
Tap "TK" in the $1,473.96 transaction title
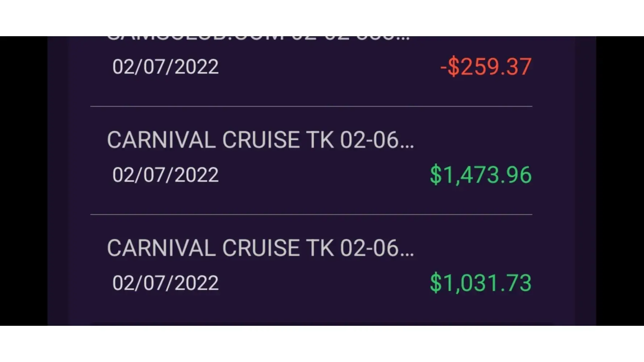(320, 140)
